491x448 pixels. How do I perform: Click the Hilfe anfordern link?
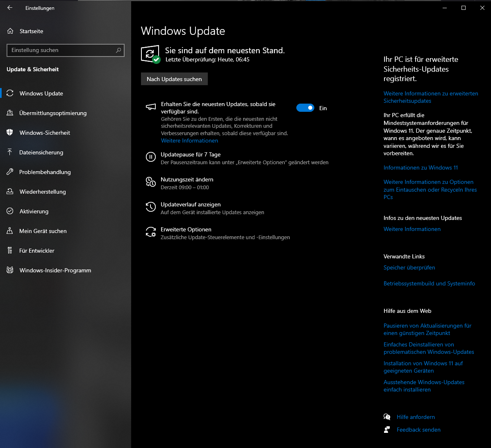[x=416, y=417]
